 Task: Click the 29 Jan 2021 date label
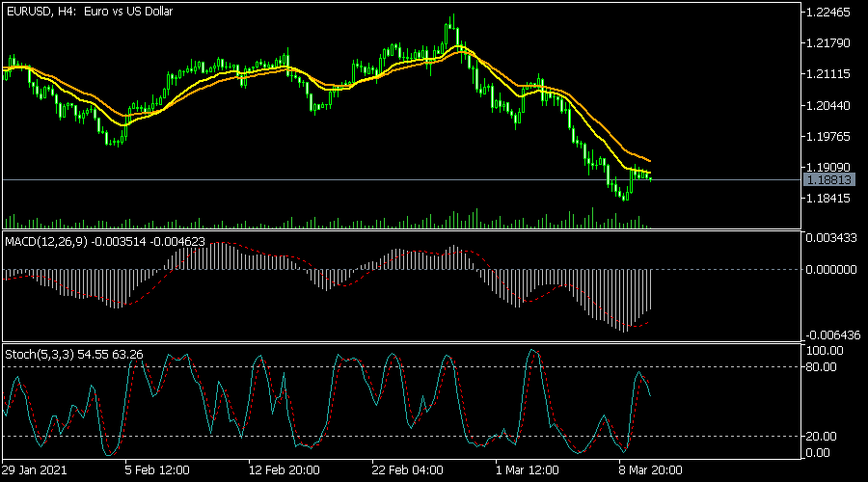[36, 470]
